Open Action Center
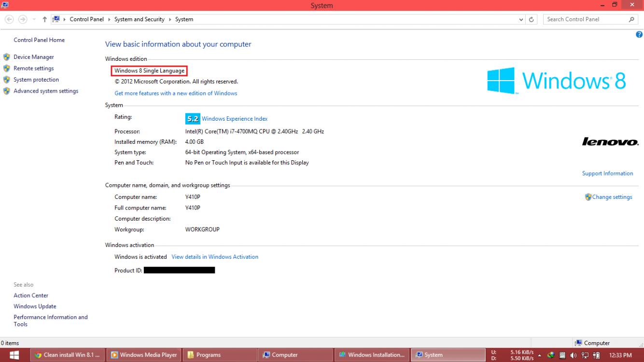This screenshot has width=644, height=362. [31, 295]
